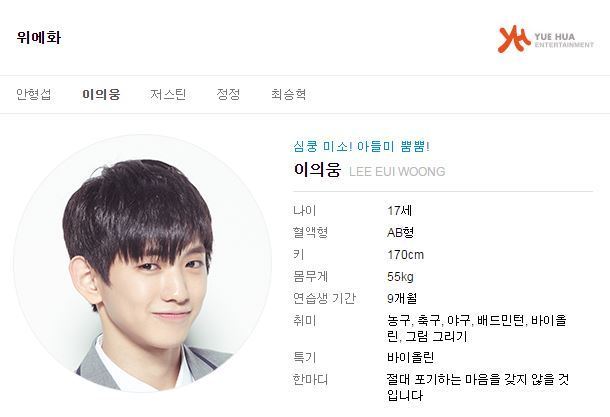Click the 나이 label
Screen dimensions: 610x417
305,210
